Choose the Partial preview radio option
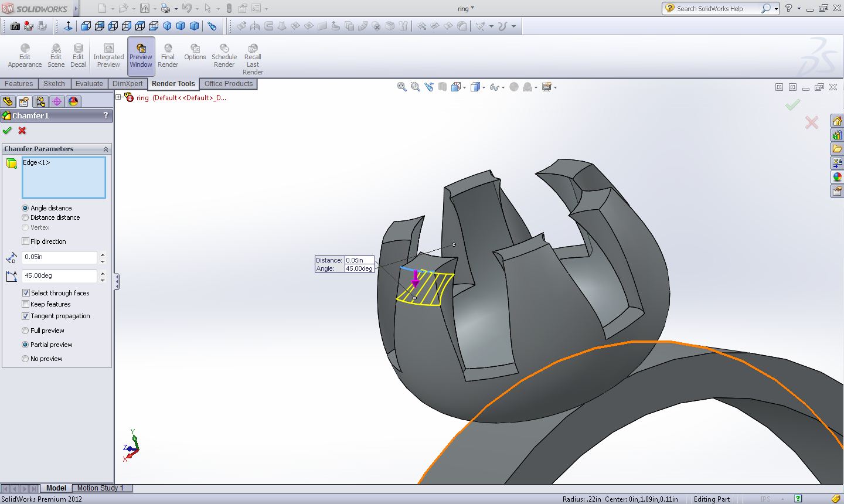Viewport: 844px width, 504px height. (x=25, y=345)
